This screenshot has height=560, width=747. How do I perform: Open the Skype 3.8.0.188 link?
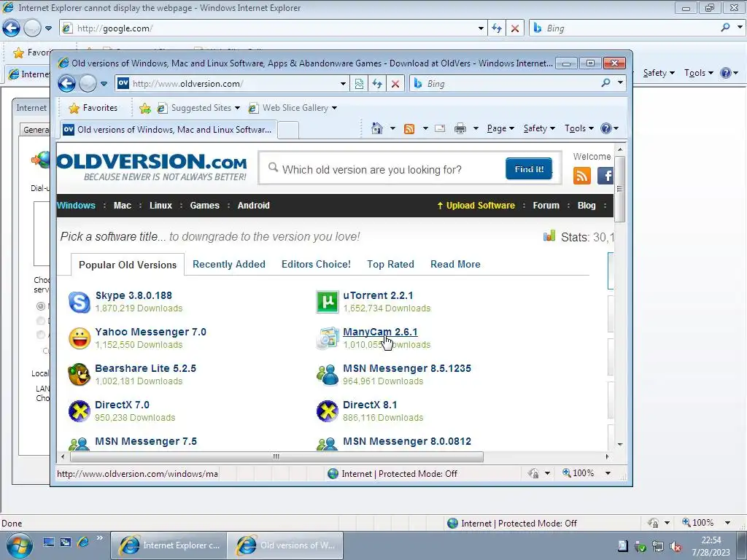click(134, 296)
